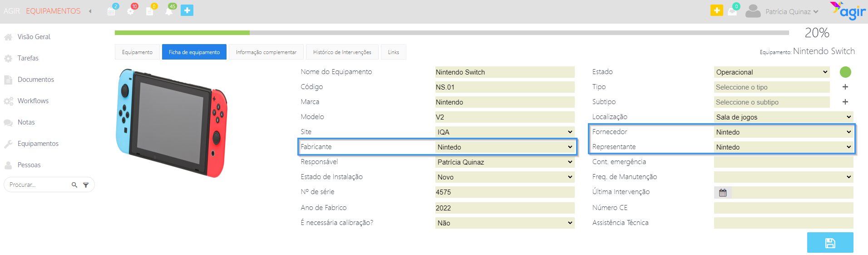This screenshot has height=255, width=868.
Task: Save the equipment form
Action: (830, 243)
